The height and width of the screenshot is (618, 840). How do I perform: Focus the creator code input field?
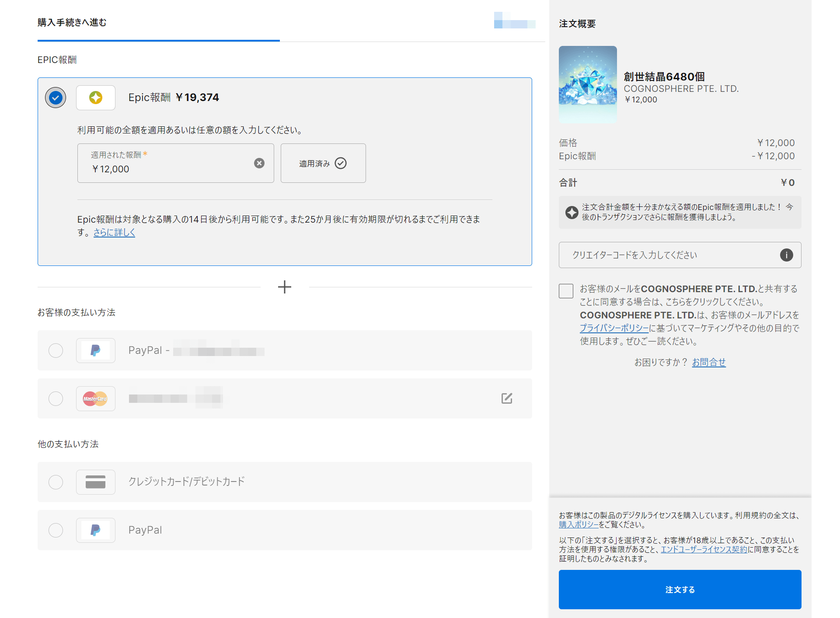(669, 255)
